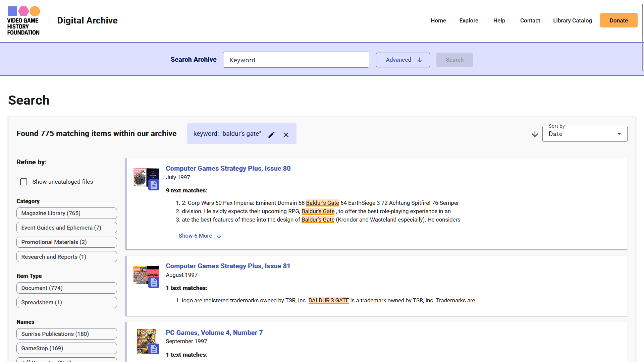Image resolution: width=644 pixels, height=362 pixels.
Task: Open Explore menu item
Action: (x=469, y=20)
